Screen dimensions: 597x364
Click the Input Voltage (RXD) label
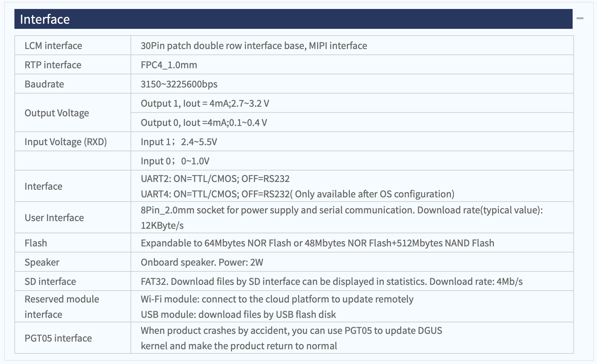click(x=66, y=142)
